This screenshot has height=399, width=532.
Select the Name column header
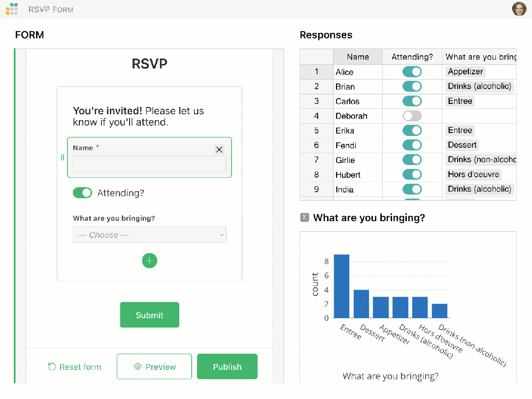(x=358, y=57)
